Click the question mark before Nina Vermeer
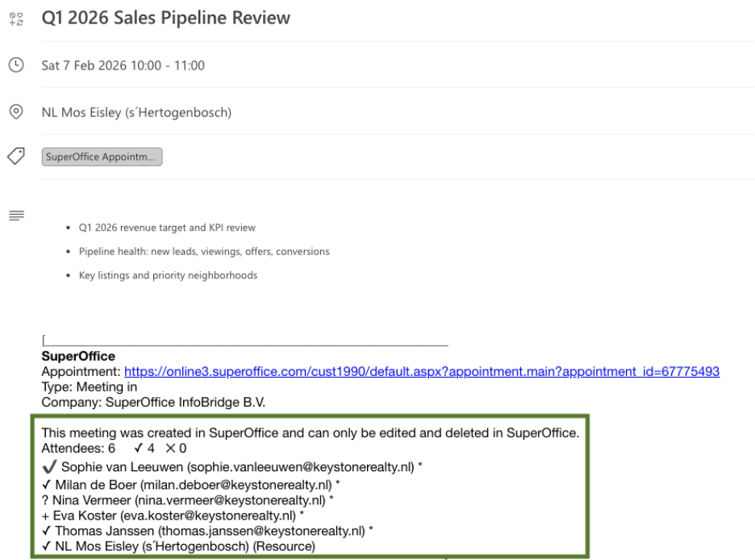This screenshot has width=755, height=560. [x=45, y=500]
